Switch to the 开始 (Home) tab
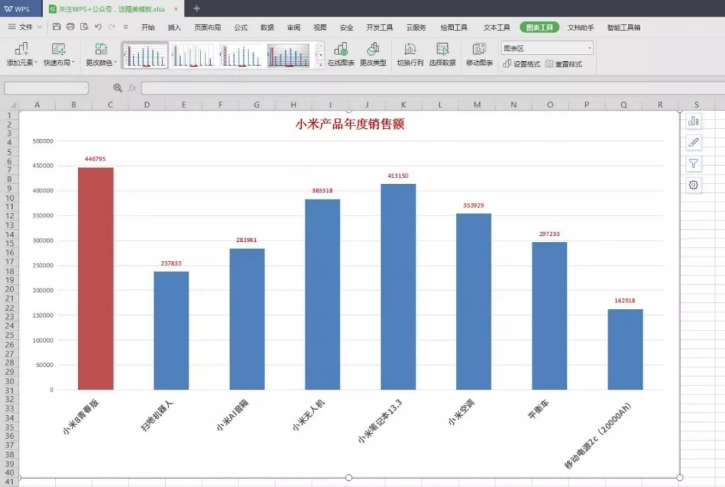725x487 pixels. click(148, 27)
